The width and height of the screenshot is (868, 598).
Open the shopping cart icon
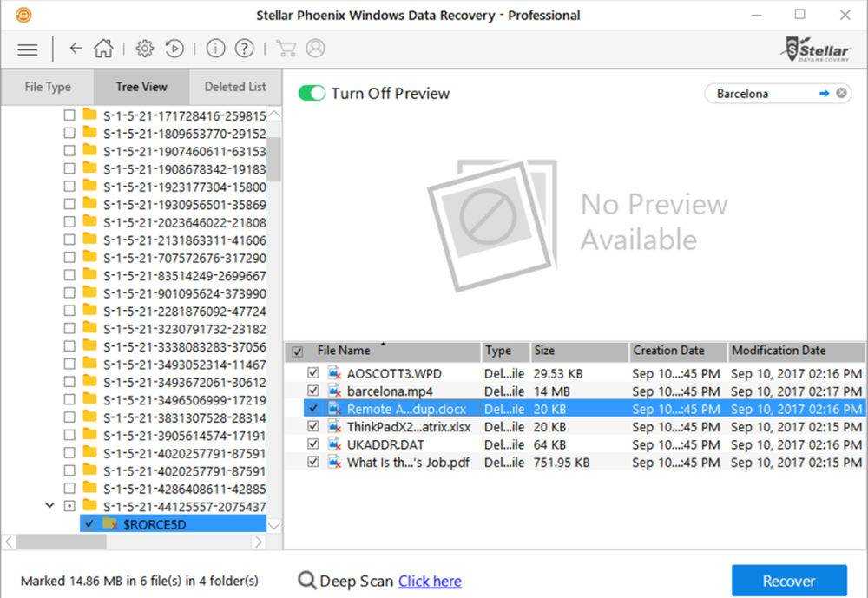pos(285,49)
